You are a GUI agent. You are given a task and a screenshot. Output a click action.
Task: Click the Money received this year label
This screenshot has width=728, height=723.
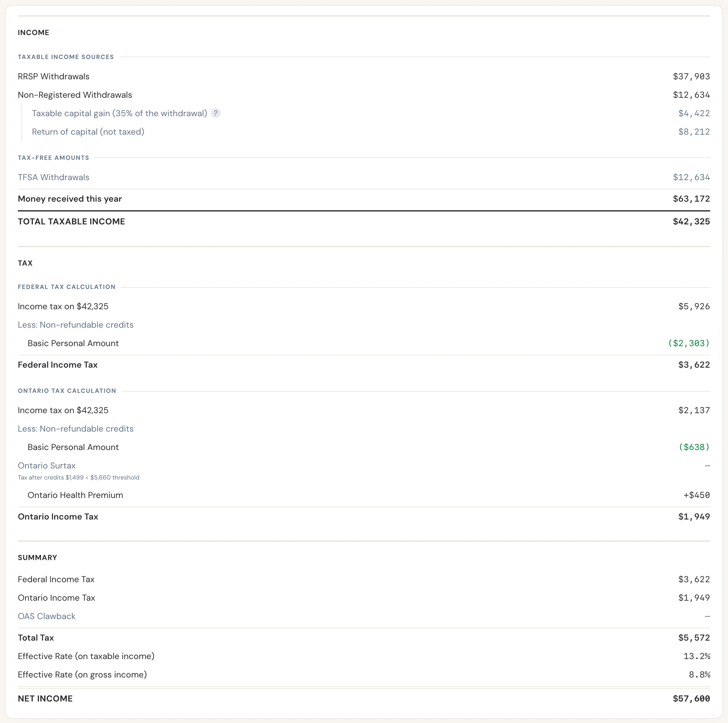click(70, 199)
